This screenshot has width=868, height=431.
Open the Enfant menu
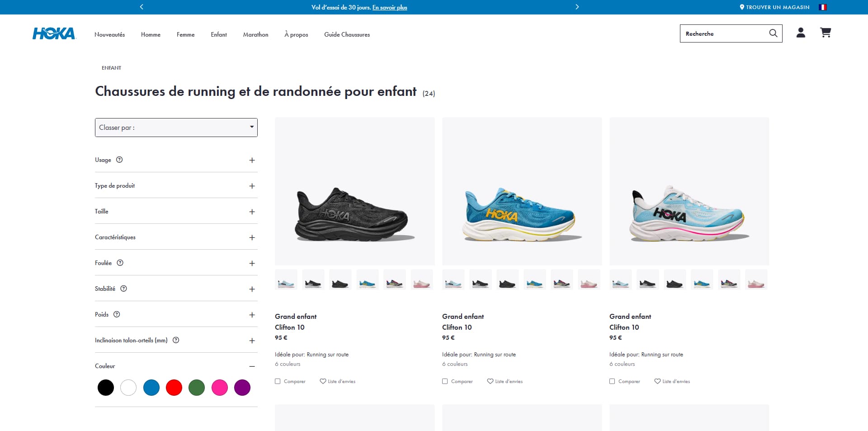click(219, 34)
